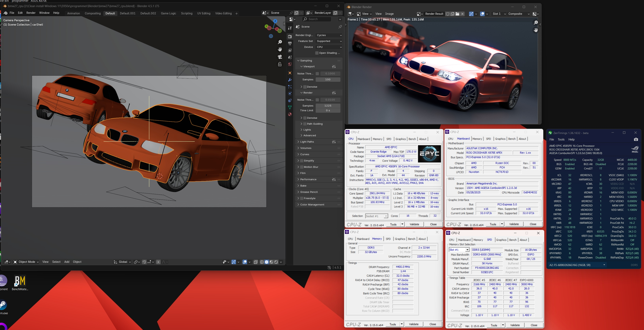The width and height of the screenshot is (644, 330).
Task: Open Viewport sampling presets icon
Action: [334, 67]
